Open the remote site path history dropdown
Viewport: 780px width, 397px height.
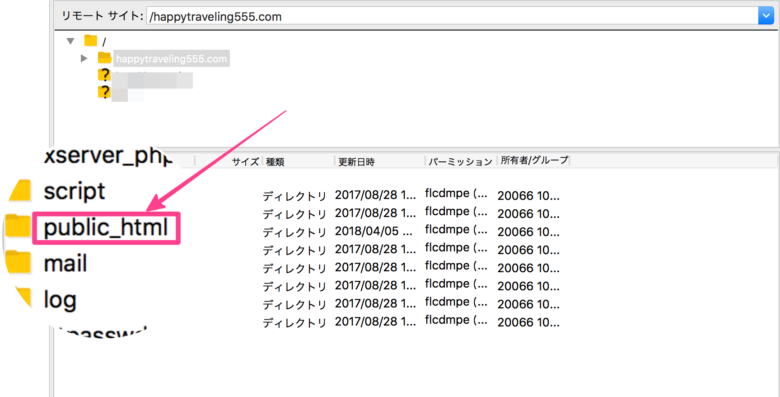click(766, 16)
